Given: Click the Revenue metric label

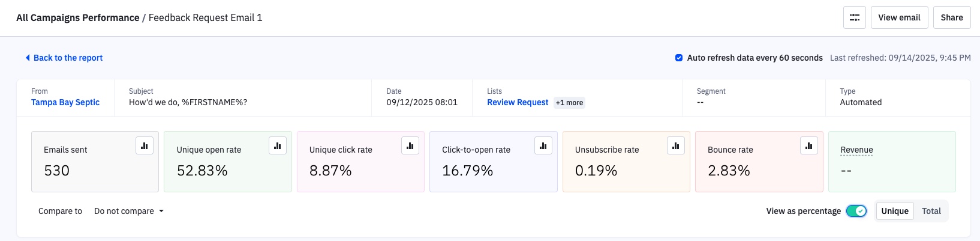Looking at the screenshot, I should (856, 150).
